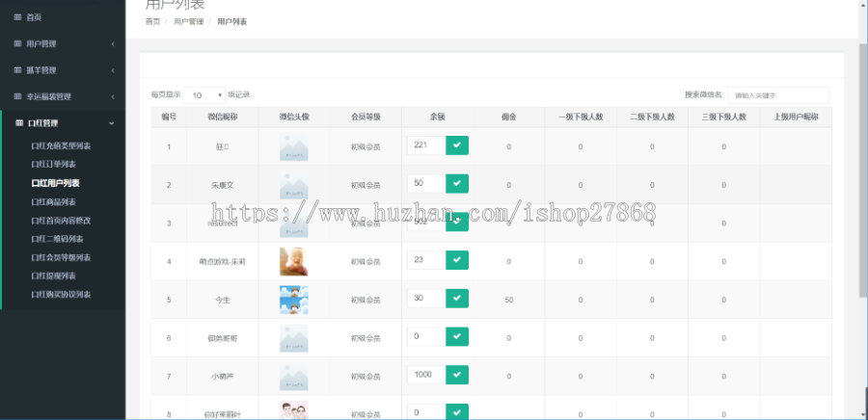Sort by the 编号 column header
This screenshot has height=420, width=868.
(x=169, y=118)
